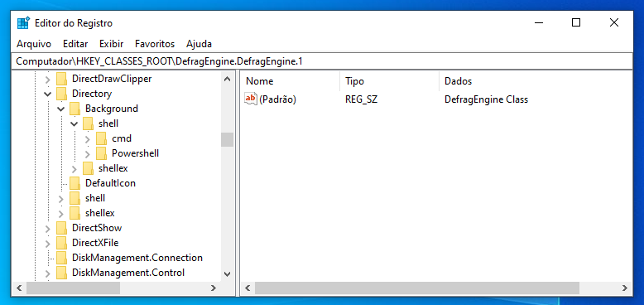
Task: Click the Registry Editor app icon in title bar
Action: [23, 23]
